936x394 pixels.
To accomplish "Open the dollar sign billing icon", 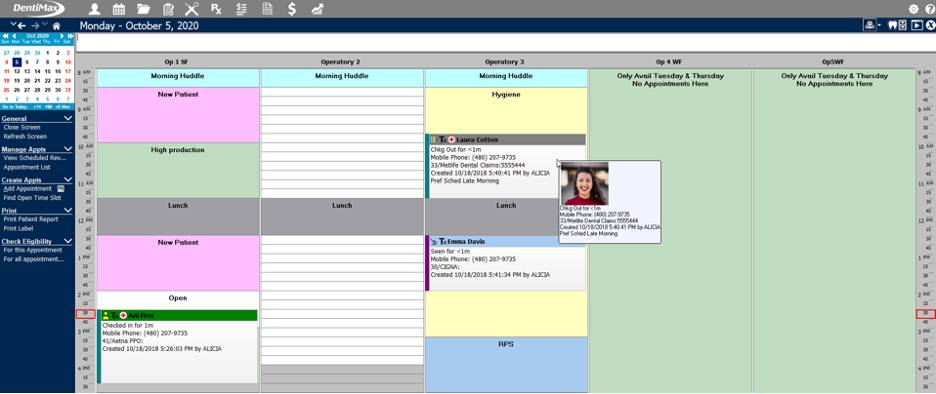I will click(292, 9).
